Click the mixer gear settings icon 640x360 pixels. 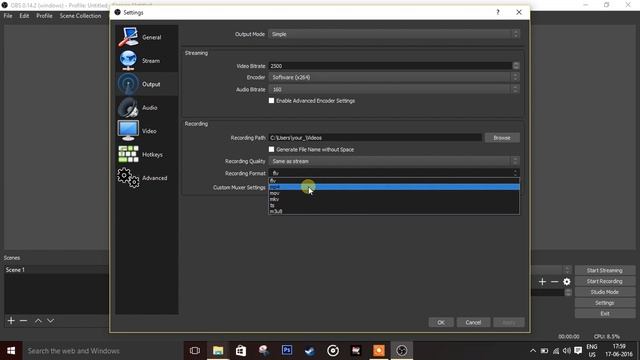point(567,282)
